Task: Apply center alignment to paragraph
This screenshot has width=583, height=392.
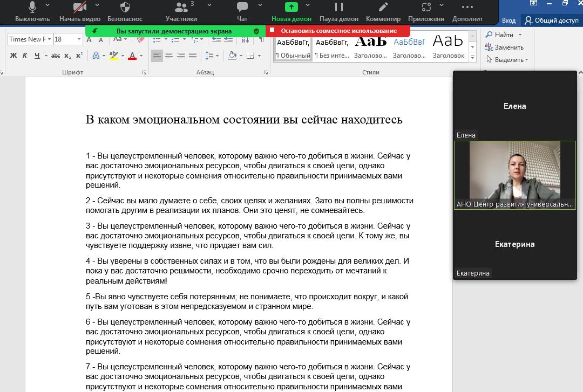Action: pyautogui.click(x=169, y=56)
